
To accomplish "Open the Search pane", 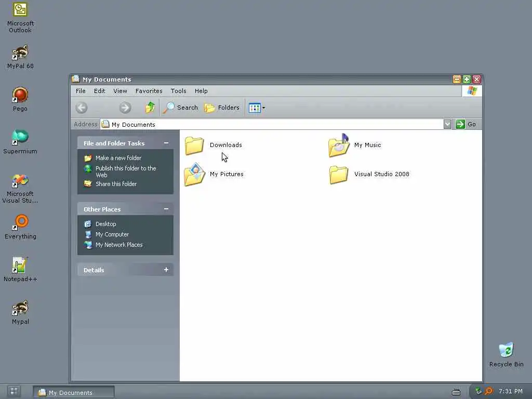I will point(180,108).
